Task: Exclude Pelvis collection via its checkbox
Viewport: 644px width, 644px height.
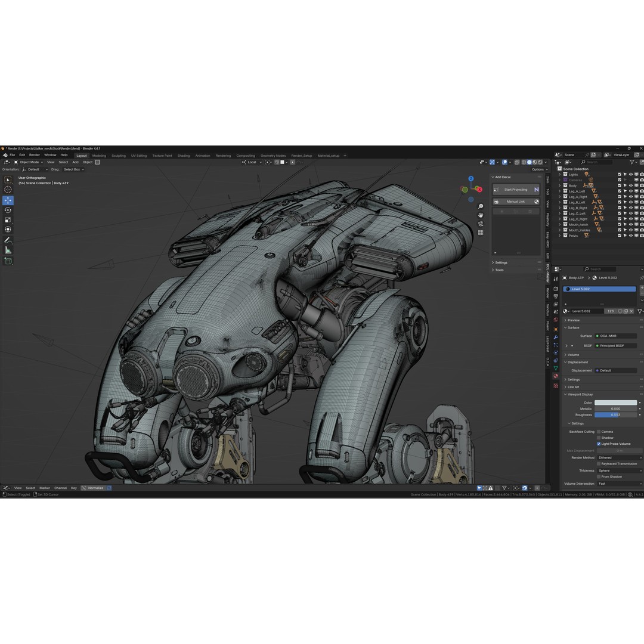Action: tap(620, 236)
